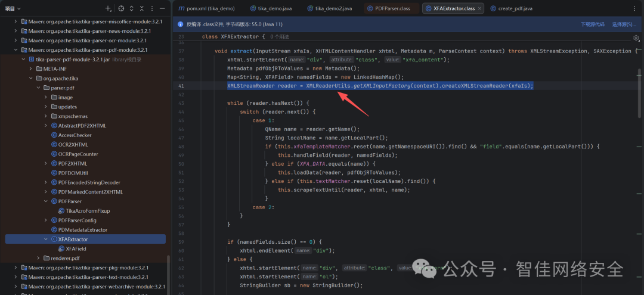Open project panel options kebab menu
This screenshot has height=295, width=644.
(152, 8)
